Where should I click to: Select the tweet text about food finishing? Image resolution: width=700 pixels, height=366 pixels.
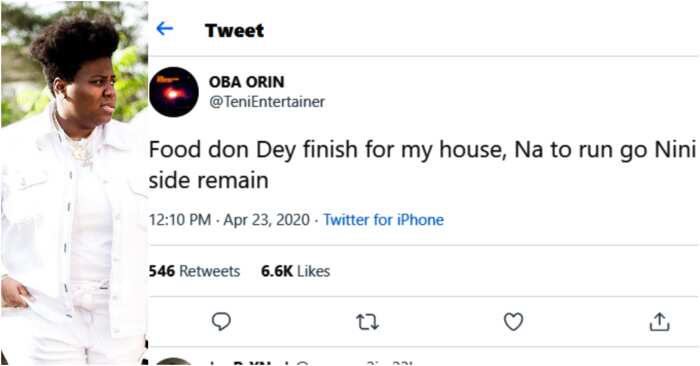[422, 165]
